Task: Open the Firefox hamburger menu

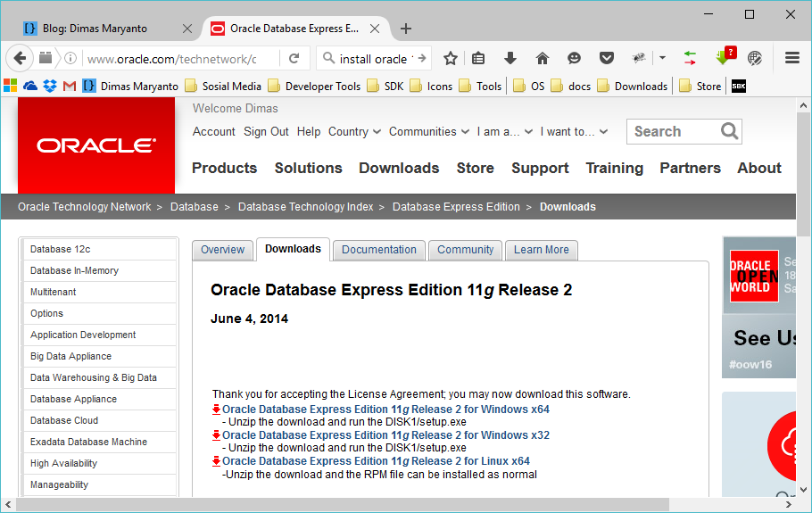Action: pos(792,58)
